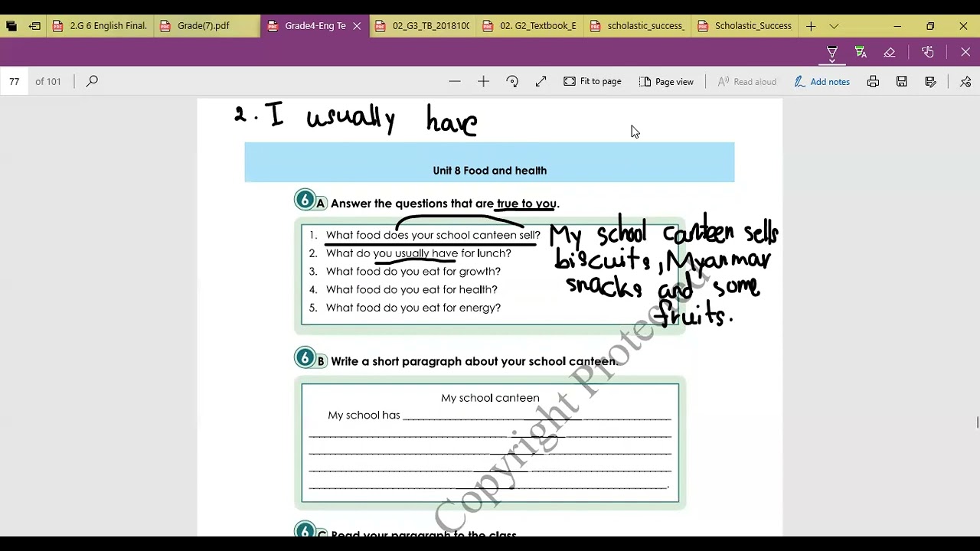Screen dimensions: 980x551
Task: Zoom in on the PDF
Action: (x=483, y=81)
